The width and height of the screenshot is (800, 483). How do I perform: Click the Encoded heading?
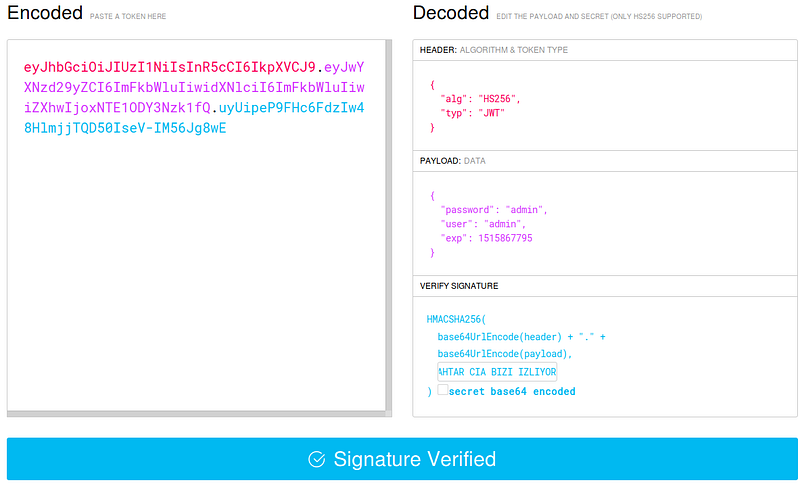[45, 13]
